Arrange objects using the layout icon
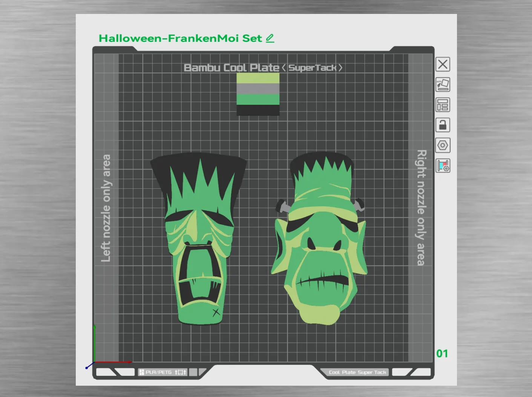The height and width of the screenshot is (397, 532). tap(443, 105)
